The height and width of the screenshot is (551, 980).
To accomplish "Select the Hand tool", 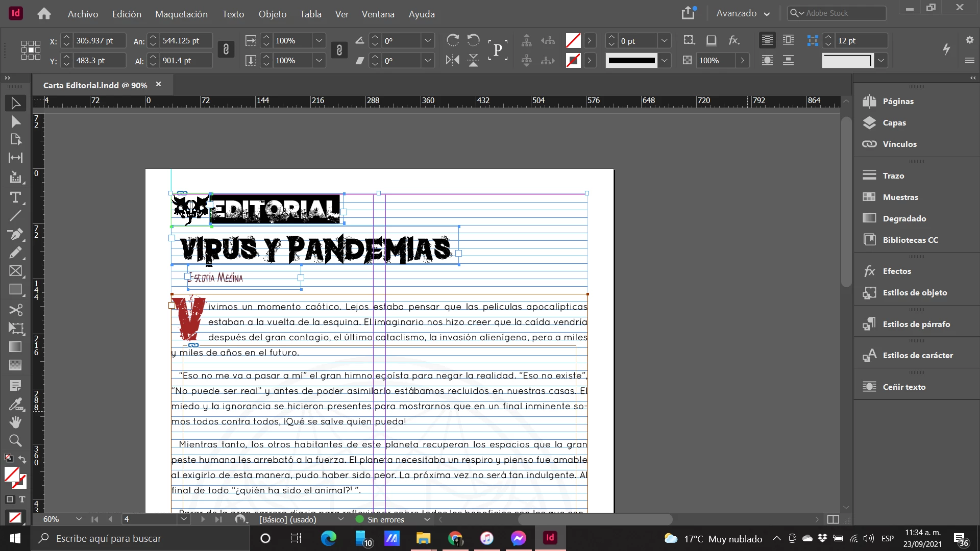I will pos(15,422).
